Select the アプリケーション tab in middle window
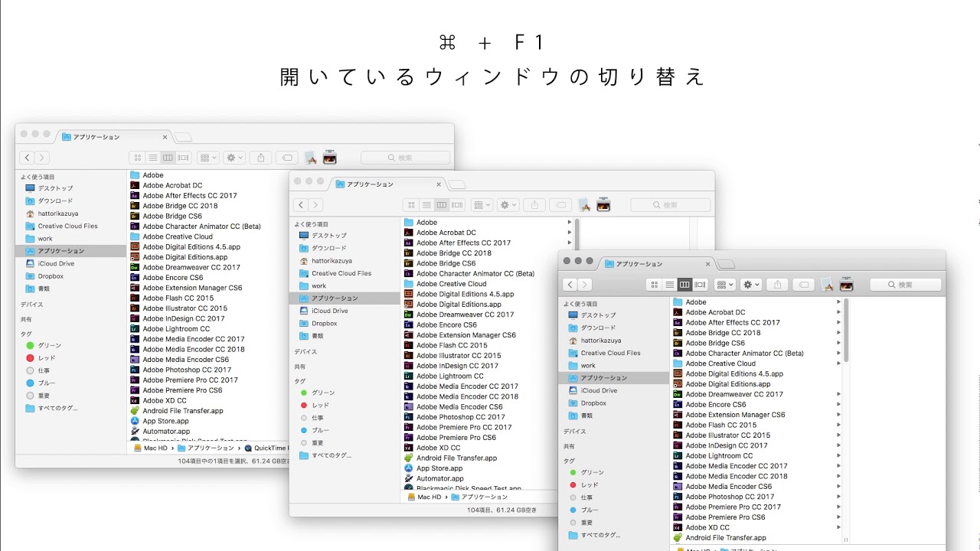The image size is (980, 551). 387,184
